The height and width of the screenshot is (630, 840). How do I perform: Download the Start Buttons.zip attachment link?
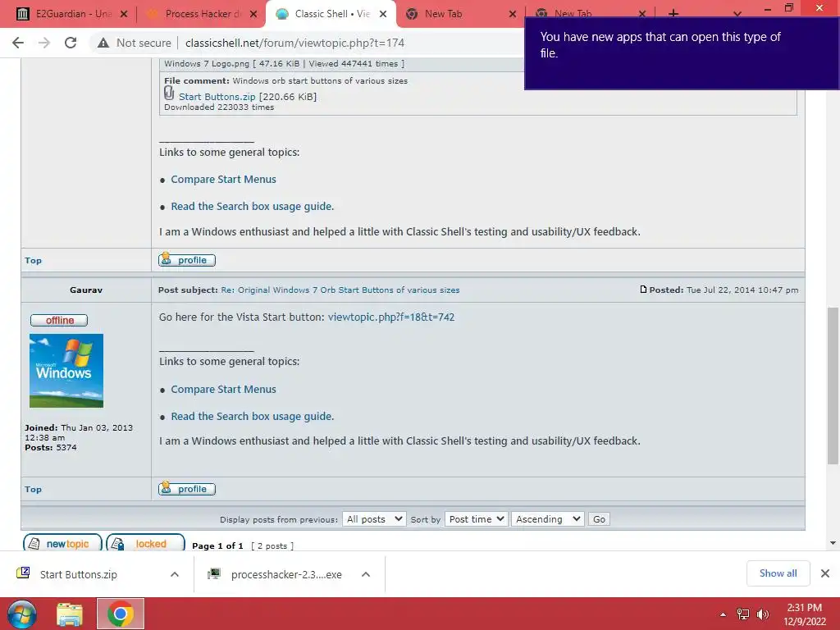pyautogui.click(x=217, y=97)
